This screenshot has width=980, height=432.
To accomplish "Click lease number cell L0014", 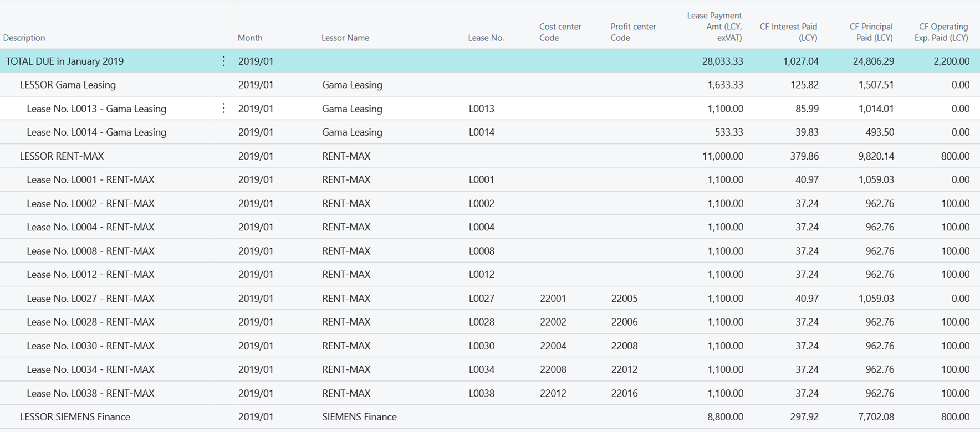I will 481,132.
